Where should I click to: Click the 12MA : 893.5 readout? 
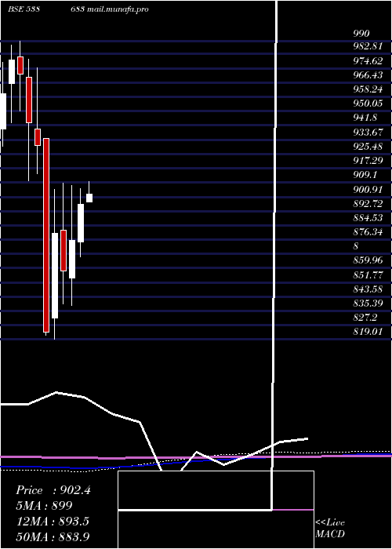53,522
